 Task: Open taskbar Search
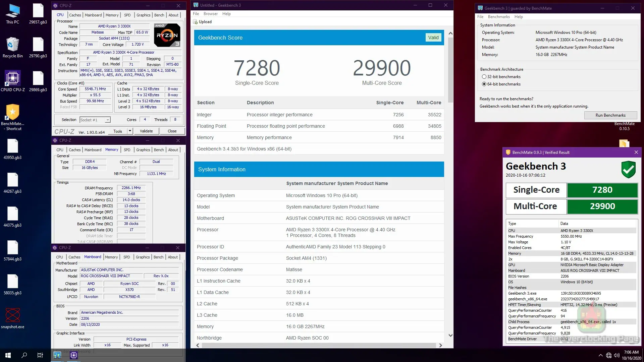click(24, 355)
